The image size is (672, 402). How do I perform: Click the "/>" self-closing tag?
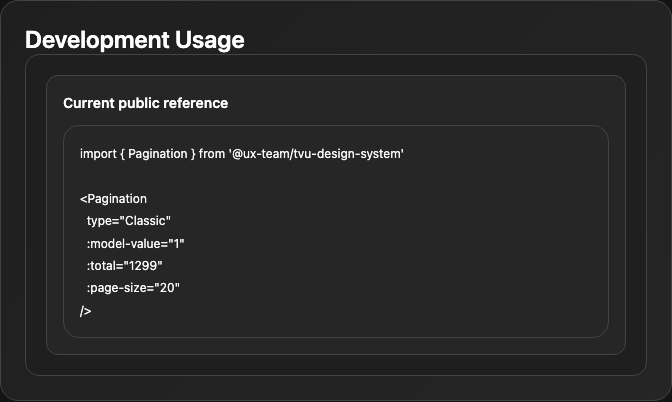85,311
